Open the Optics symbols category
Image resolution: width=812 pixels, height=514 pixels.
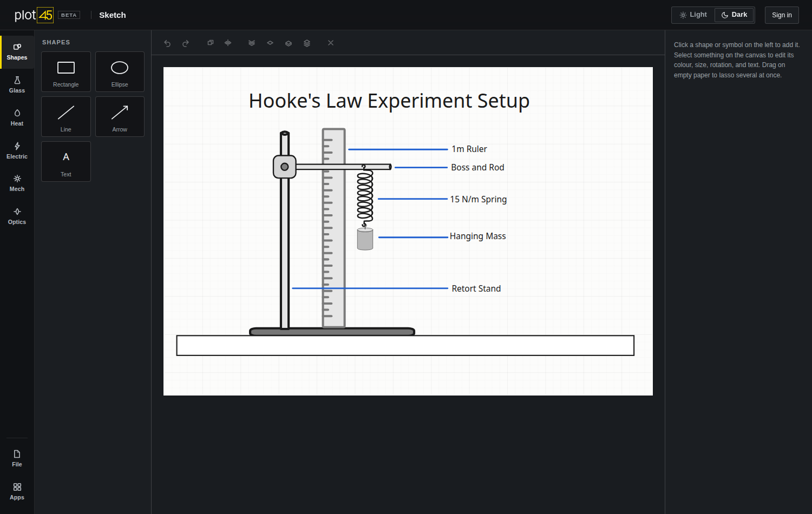point(17,216)
